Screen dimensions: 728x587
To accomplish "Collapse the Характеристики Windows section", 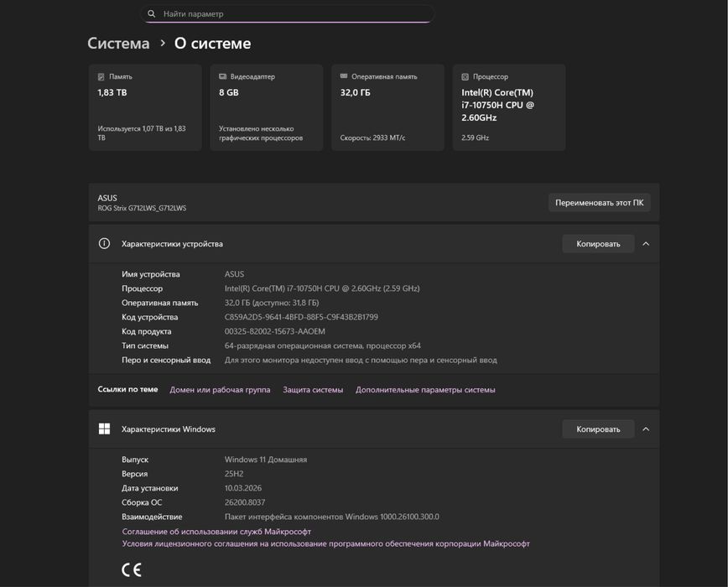I will [x=646, y=429].
